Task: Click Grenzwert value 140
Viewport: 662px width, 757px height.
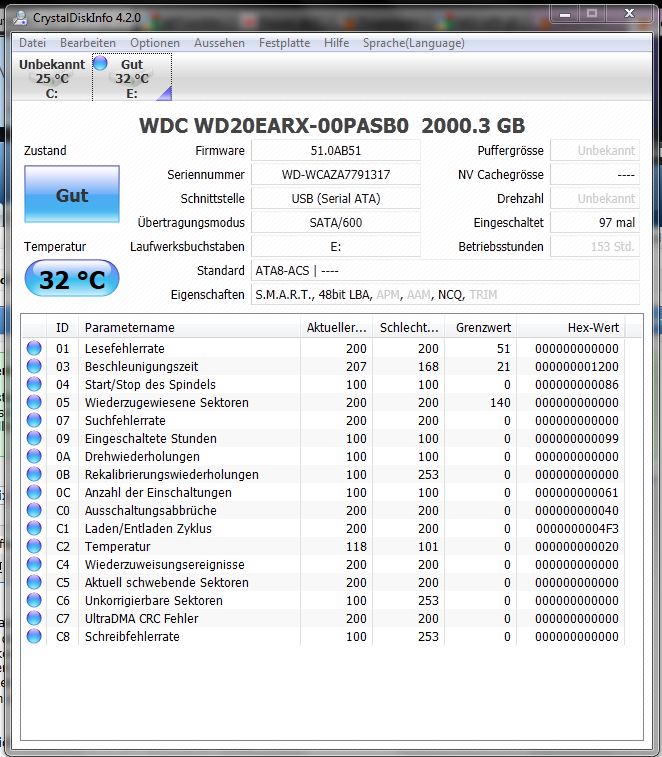Action: (x=500, y=403)
